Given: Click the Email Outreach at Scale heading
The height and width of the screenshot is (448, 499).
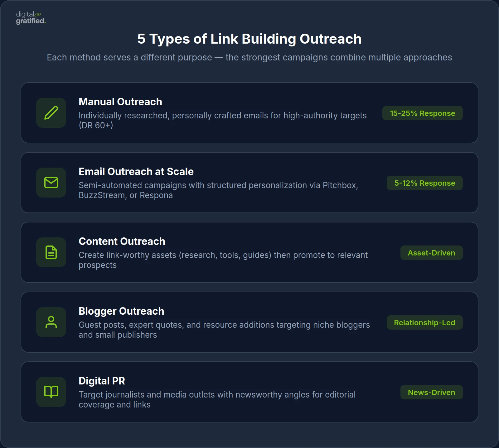Looking at the screenshot, I should tap(136, 171).
